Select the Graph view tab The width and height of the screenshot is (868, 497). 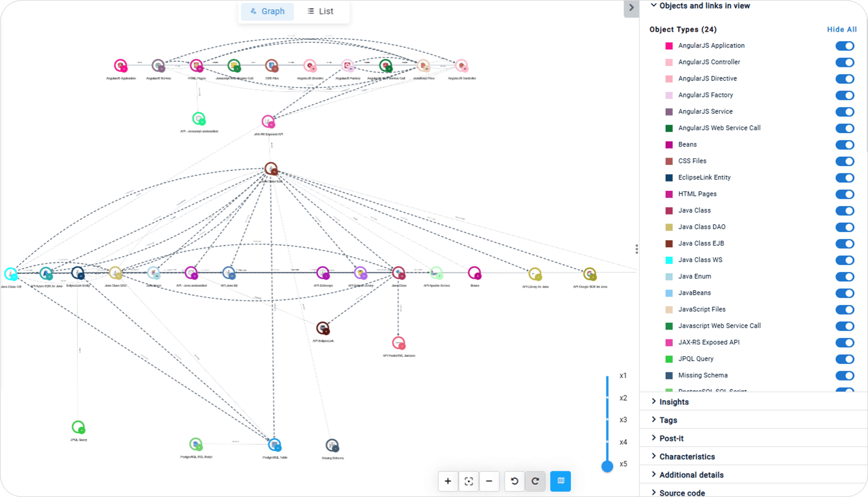pos(267,11)
